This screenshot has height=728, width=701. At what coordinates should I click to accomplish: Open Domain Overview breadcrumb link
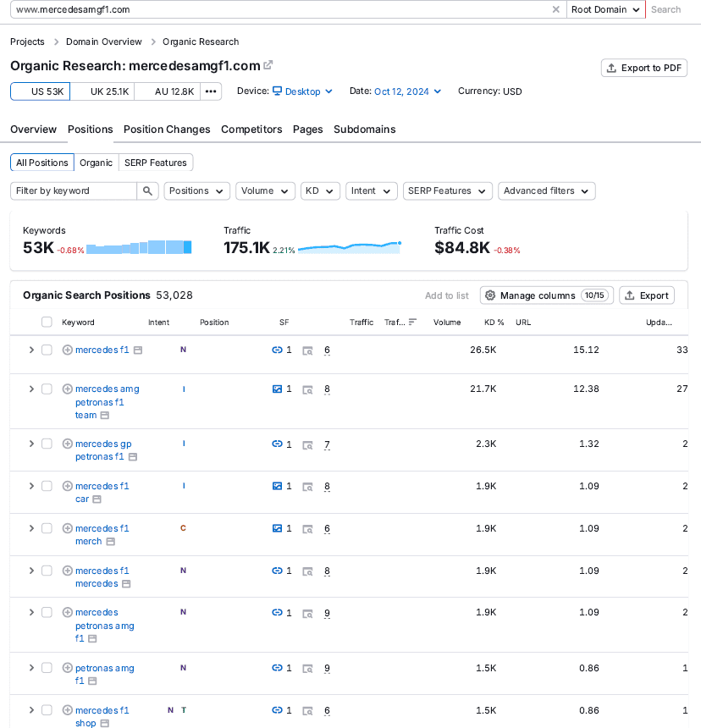104,41
